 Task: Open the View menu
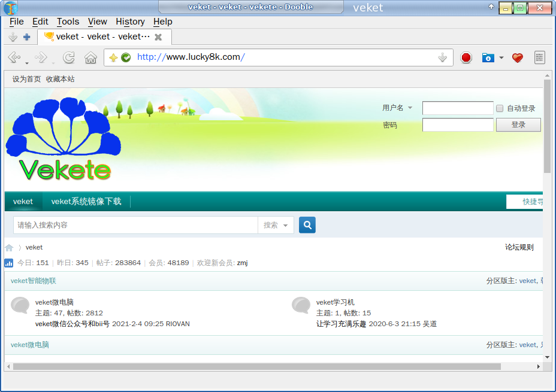97,22
